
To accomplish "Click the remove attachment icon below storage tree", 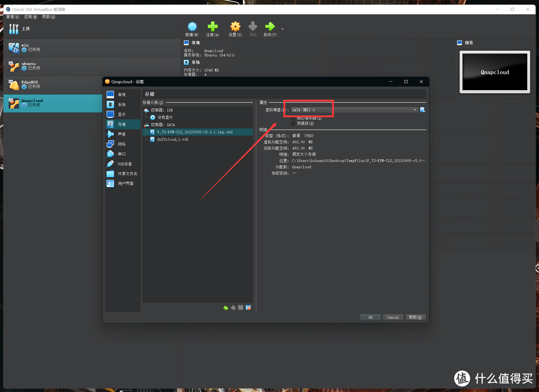I will point(249,308).
